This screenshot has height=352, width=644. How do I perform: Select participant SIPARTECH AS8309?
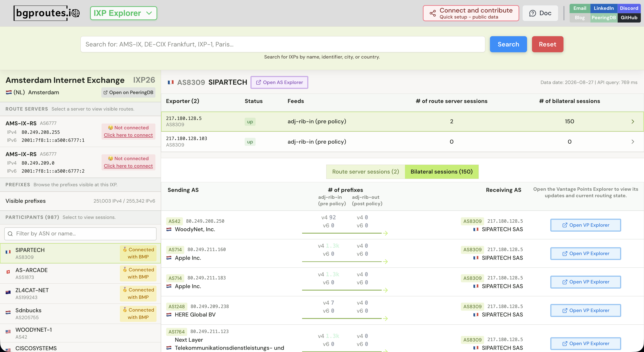[x=80, y=253]
